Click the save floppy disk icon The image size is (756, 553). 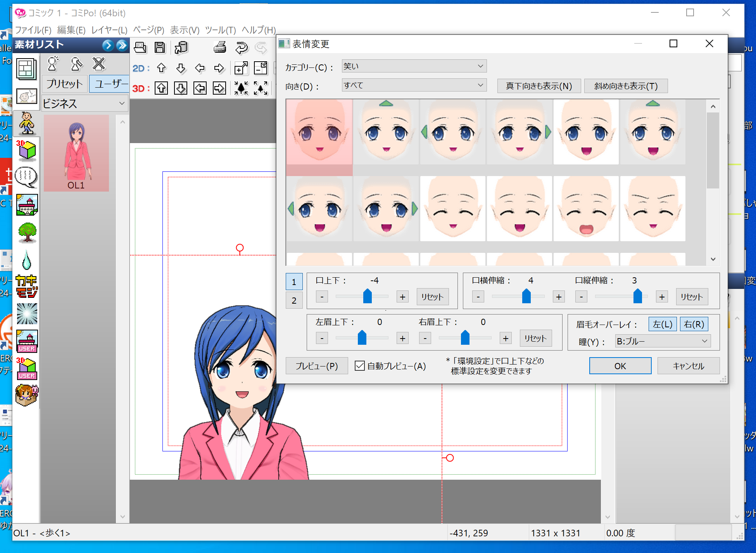[160, 47]
